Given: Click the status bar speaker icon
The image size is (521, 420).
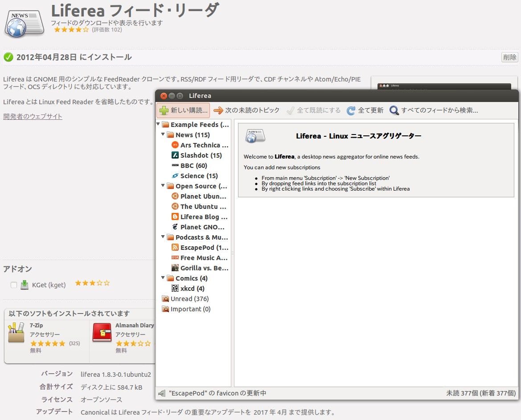Looking at the screenshot, I should coord(162,393).
